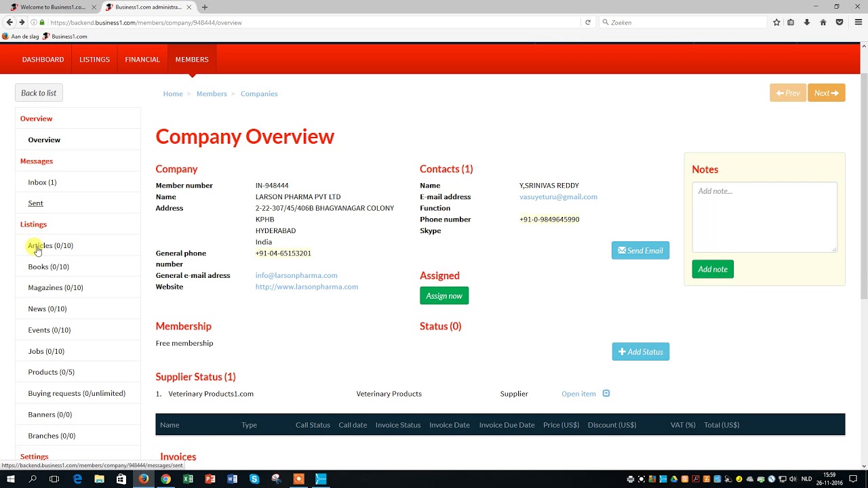
Task: Click the Home breadcrumb link
Action: pyautogui.click(x=173, y=94)
